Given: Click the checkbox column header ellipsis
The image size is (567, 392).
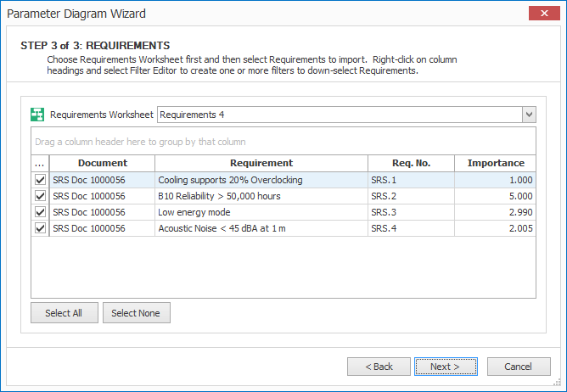Looking at the screenshot, I should click(40, 163).
